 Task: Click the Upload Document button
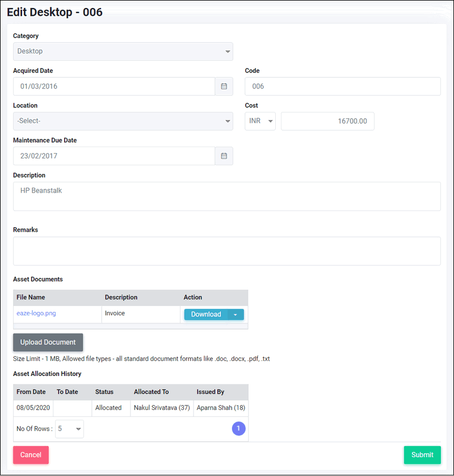click(x=48, y=343)
